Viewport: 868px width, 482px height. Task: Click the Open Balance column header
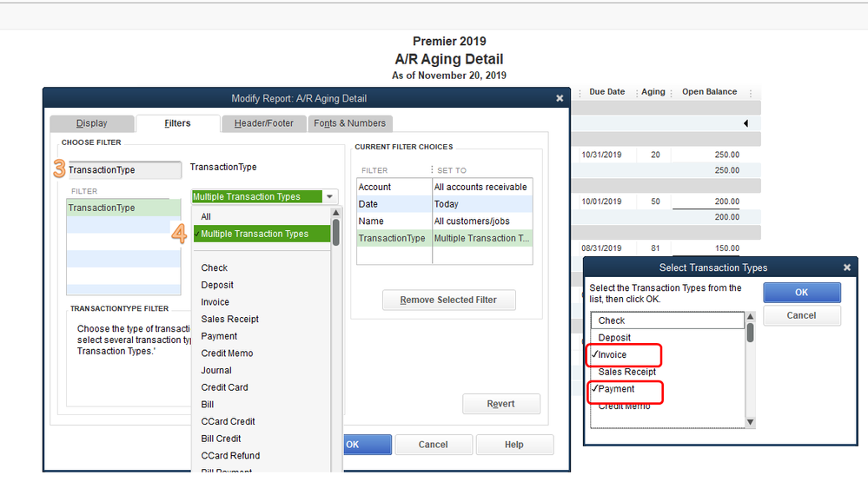(709, 92)
